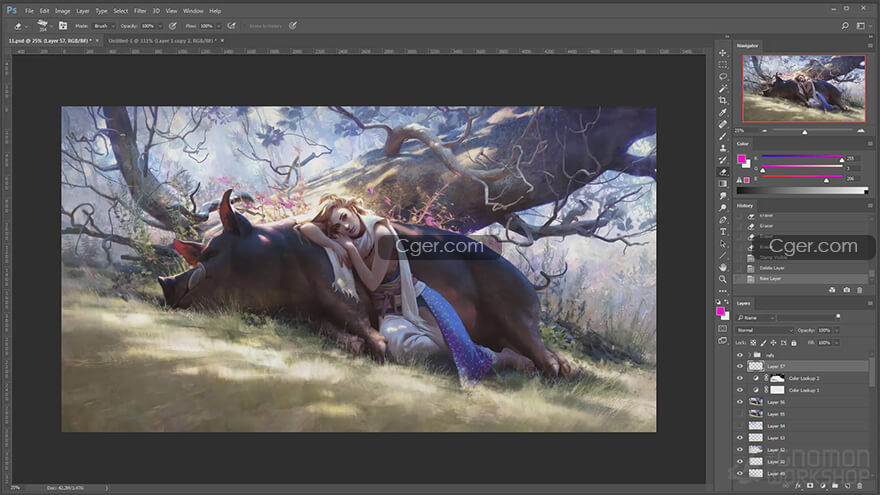This screenshot has height=495, width=880.
Task: Open the Normal blend mode dropdown
Action: 765,330
